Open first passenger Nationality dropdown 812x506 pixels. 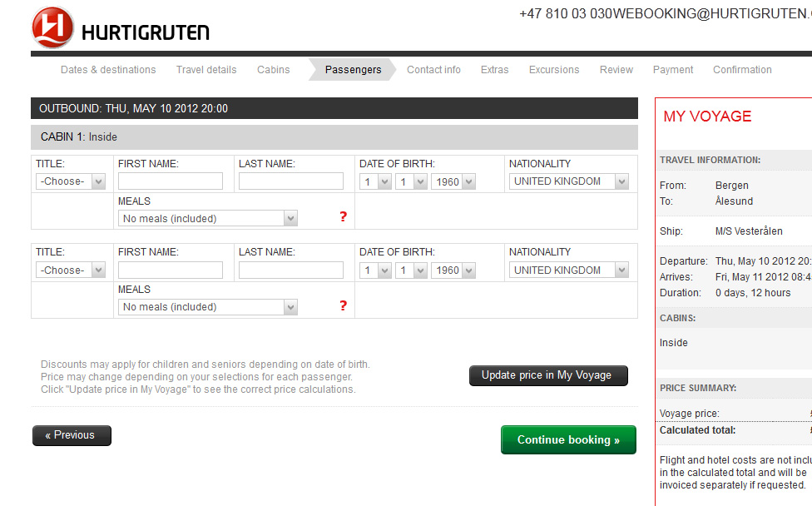(568, 181)
